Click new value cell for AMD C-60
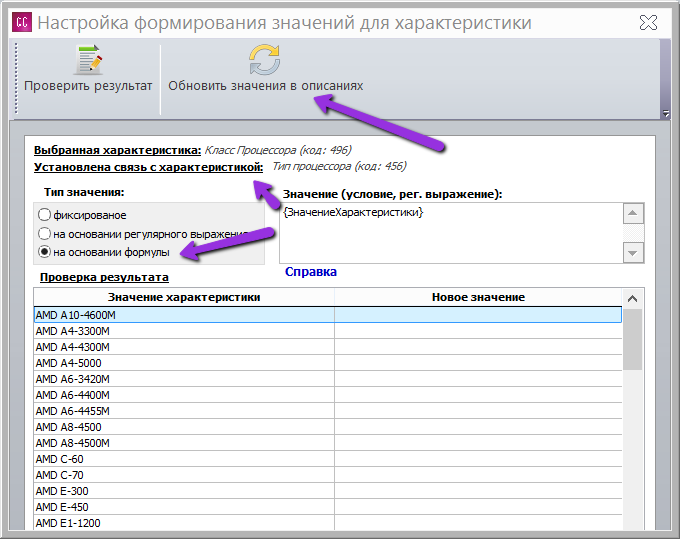This screenshot has height=539, width=680. click(478, 459)
